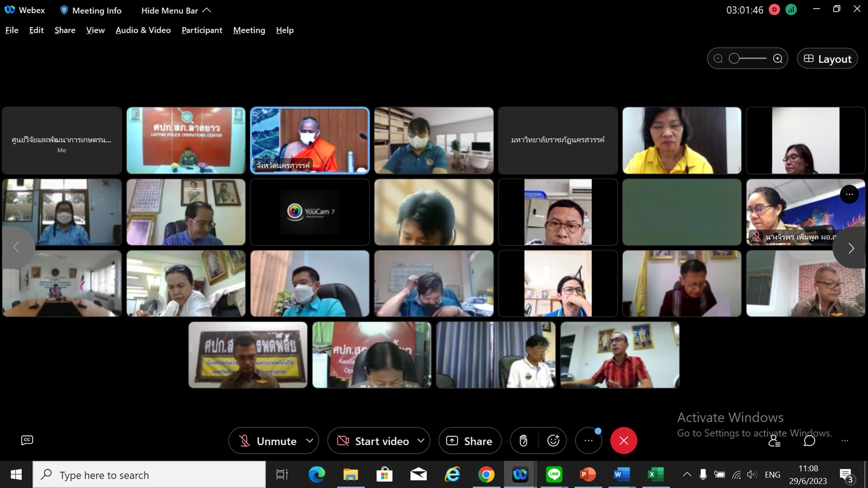The height and width of the screenshot is (488, 868).
Task: Open Word from taskbar
Action: 621,475
